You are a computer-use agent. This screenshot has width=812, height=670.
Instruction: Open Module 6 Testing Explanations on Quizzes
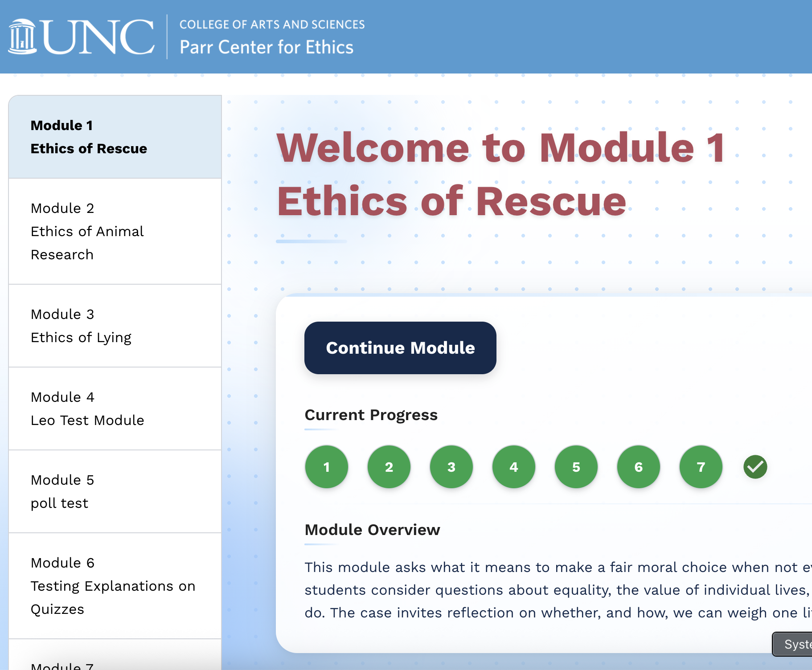point(115,586)
